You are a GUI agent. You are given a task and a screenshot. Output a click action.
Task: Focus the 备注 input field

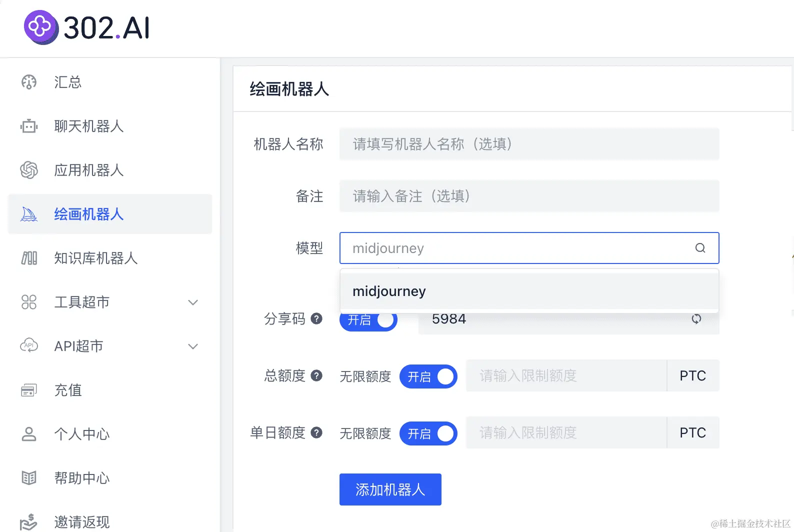[x=529, y=196]
